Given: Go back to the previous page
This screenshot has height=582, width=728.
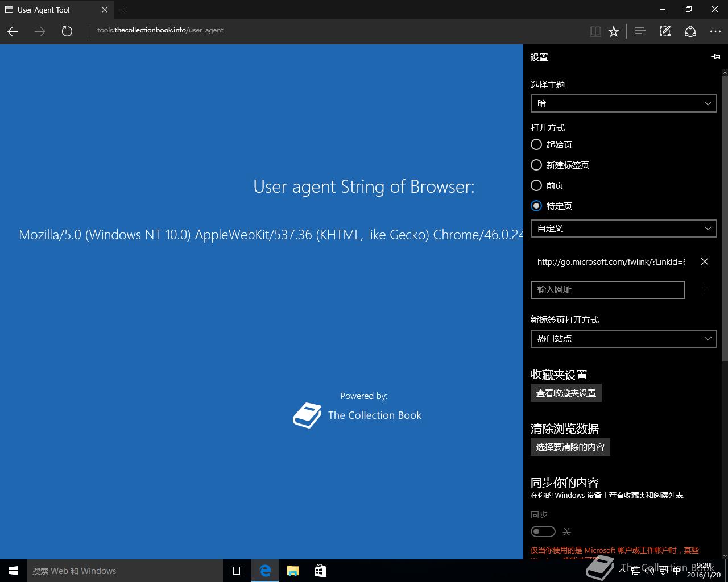Looking at the screenshot, I should [x=13, y=31].
